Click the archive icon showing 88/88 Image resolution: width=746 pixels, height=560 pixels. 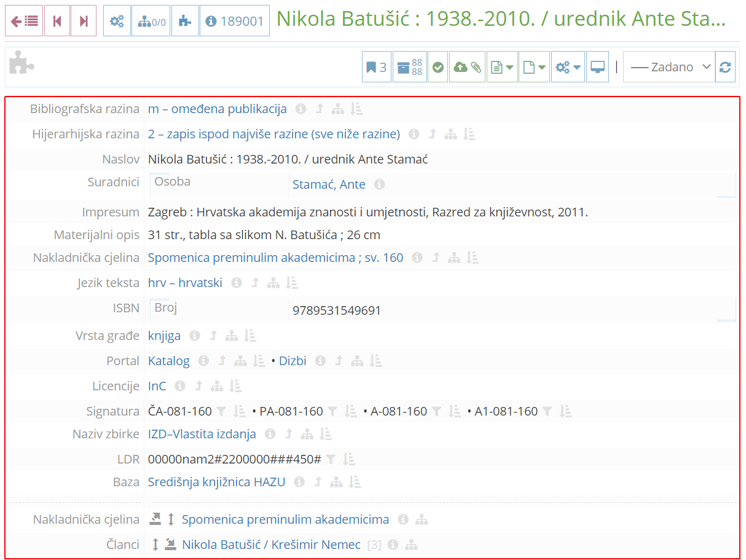[409, 66]
